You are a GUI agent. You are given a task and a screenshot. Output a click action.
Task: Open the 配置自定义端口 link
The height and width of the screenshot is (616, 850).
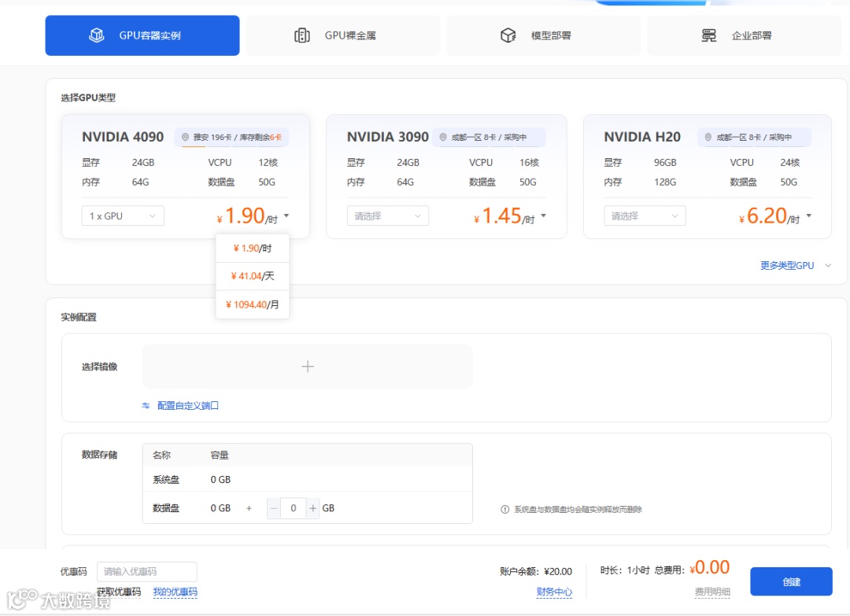point(187,405)
